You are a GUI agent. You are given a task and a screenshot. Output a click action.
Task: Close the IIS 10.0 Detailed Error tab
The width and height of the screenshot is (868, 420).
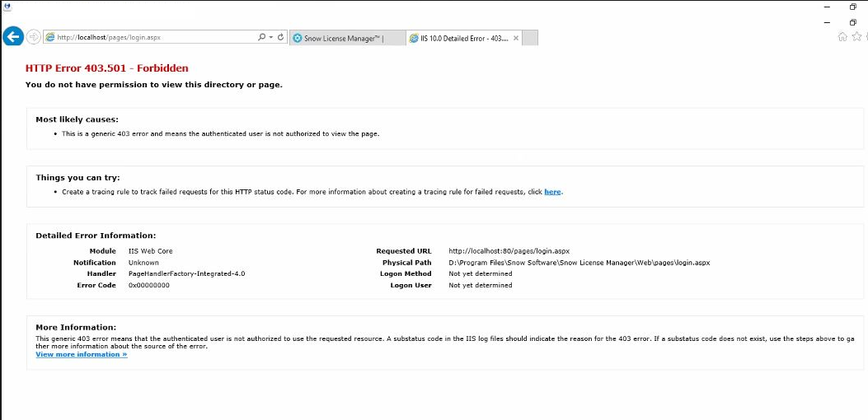pos(516,38)
